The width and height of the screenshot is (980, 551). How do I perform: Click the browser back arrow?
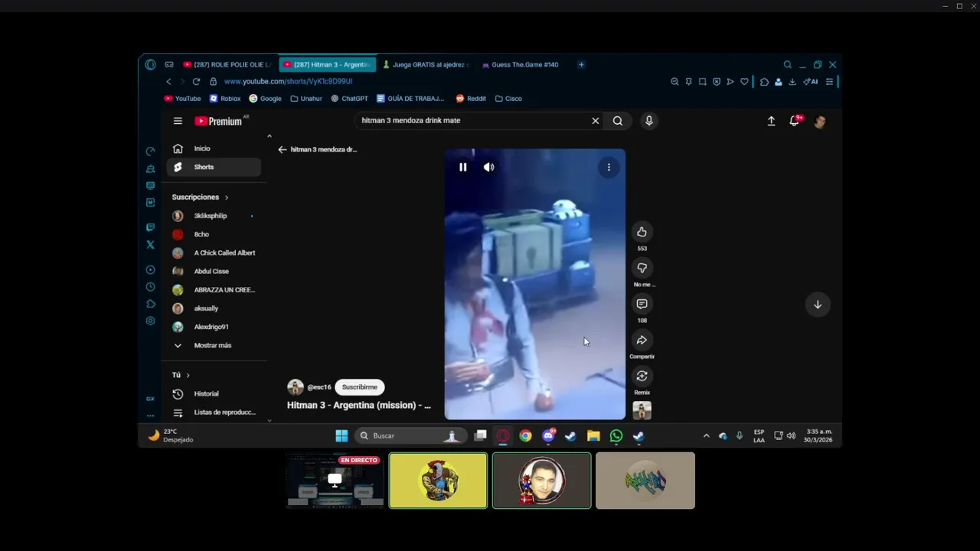pos(168,81)
